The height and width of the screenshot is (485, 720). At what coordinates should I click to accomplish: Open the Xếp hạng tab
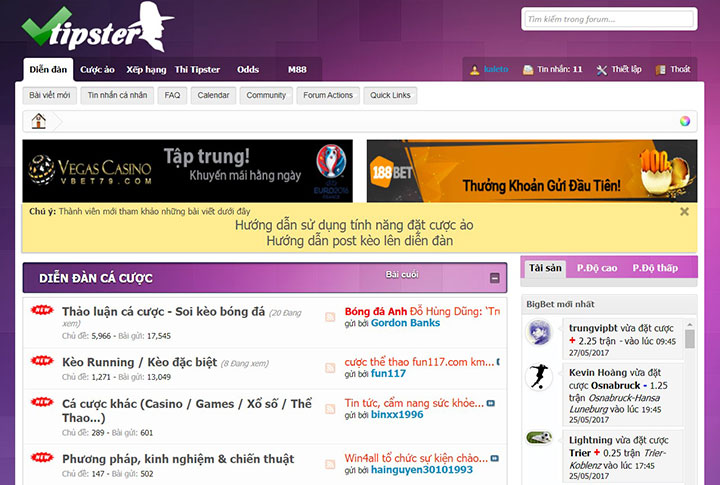point(146,70)
